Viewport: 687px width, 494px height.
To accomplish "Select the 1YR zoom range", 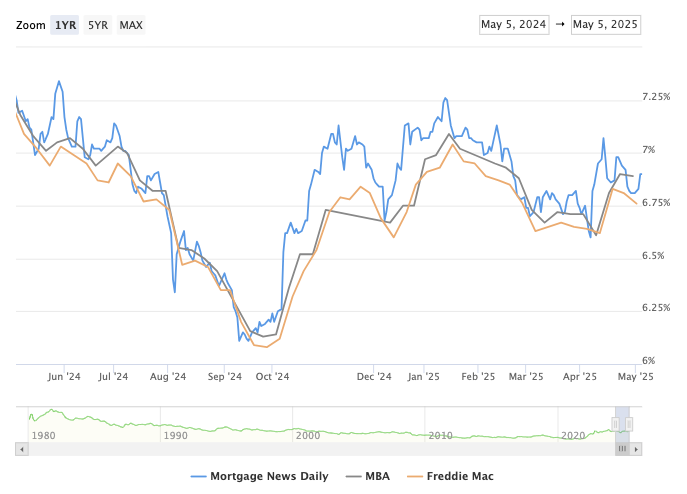I will tap(65, 25).
